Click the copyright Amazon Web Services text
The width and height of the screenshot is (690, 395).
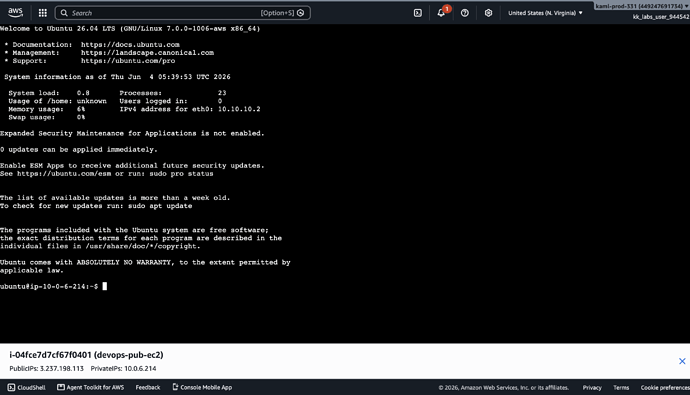[x=503, y=388]
